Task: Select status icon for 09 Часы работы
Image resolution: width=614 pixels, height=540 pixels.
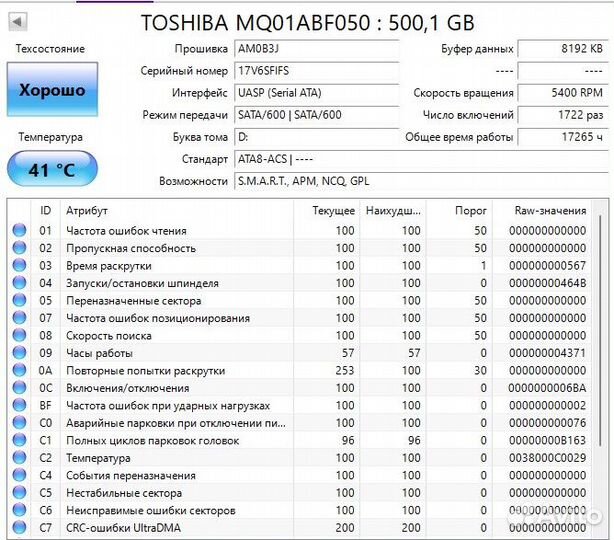Action: point(19,353)
